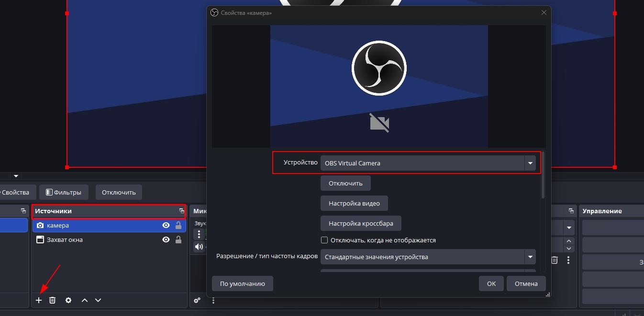Undock the Источники panel via float icon
The image size is (644, 316).
pyautogui.click(x=182, y=211)
